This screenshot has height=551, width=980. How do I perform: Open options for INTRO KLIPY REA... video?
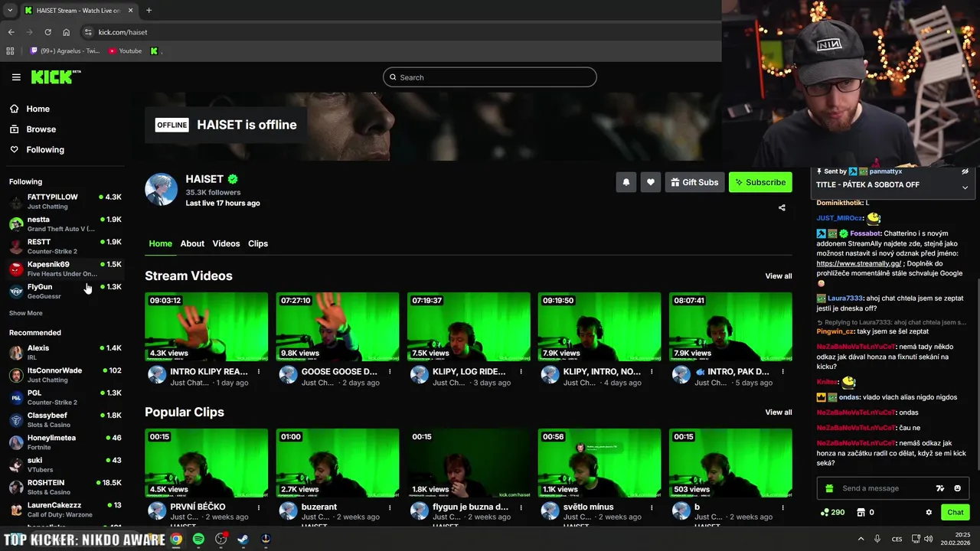(x=259, y=372)
